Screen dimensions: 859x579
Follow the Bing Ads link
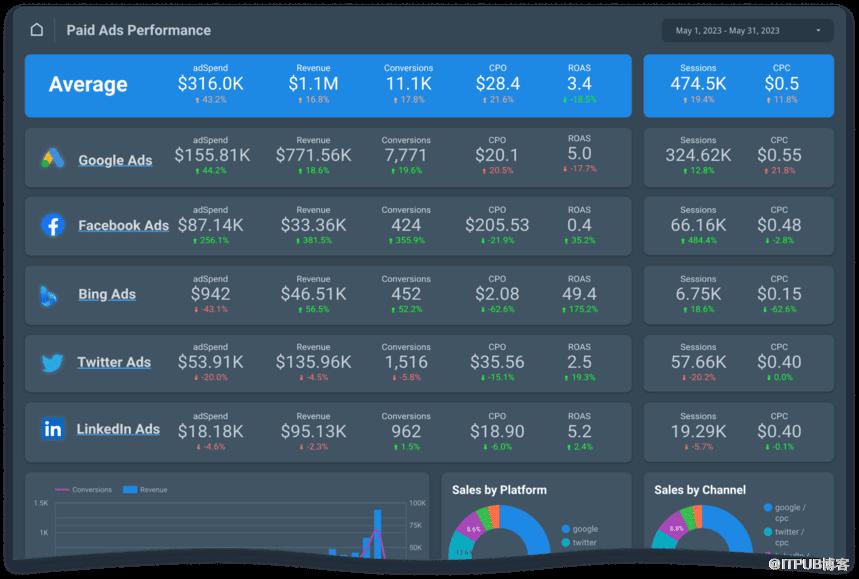click(107, 294)
